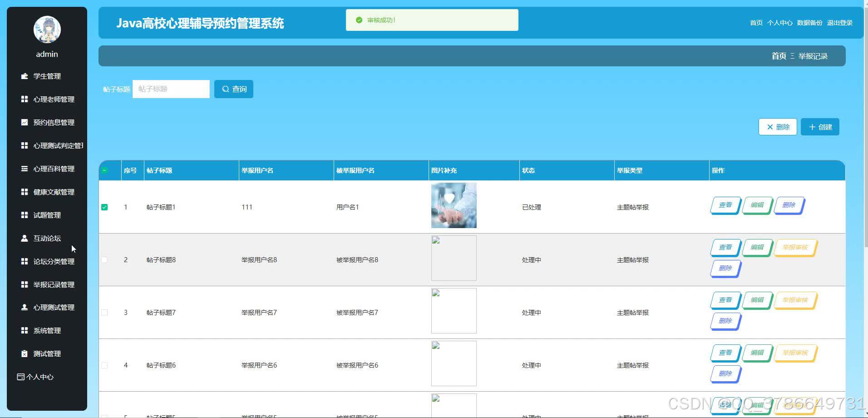This screenshot has height=418, width=868.
Task: Click the X icon on the 删除 toolbar button
Action: pos(770,127)
